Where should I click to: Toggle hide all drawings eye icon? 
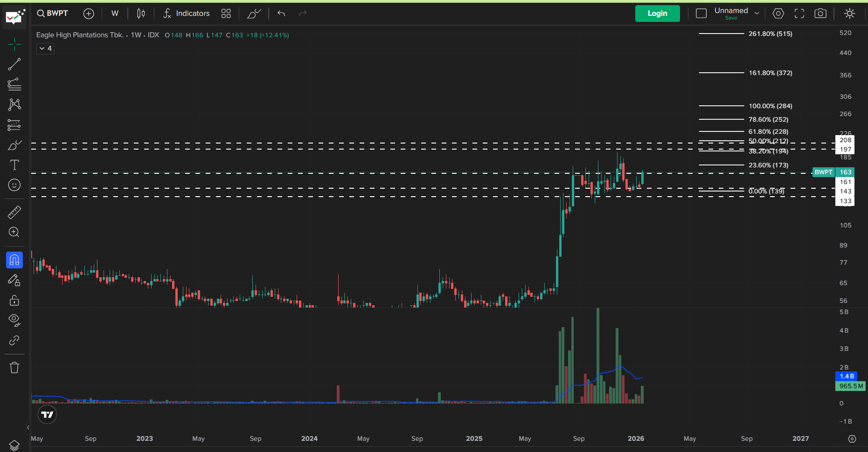pos(14,320)
